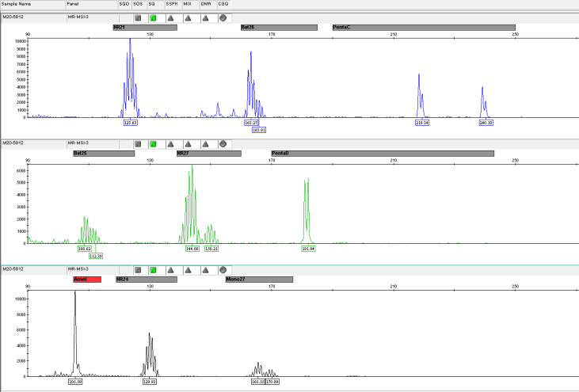Select the Bat26 marker bar
This screenshot has height=392, width=579.
279,27
